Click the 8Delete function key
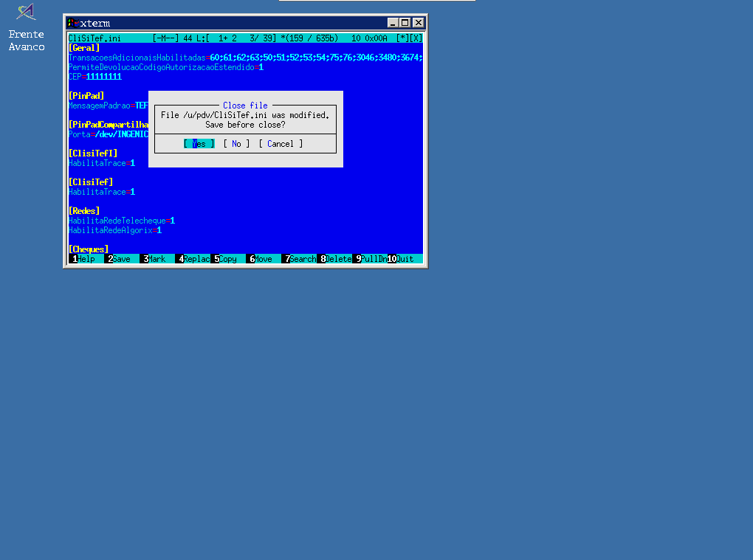The width and height of the screenshot is (753, 560). [x=334, y=259]
